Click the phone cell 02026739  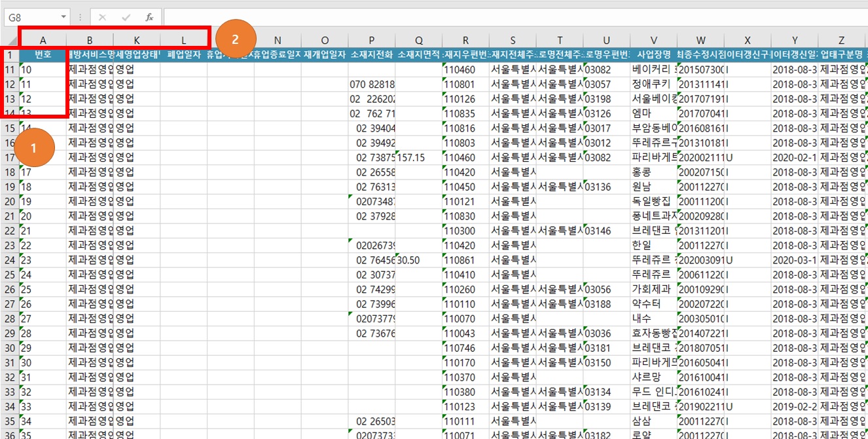[372, 245]
